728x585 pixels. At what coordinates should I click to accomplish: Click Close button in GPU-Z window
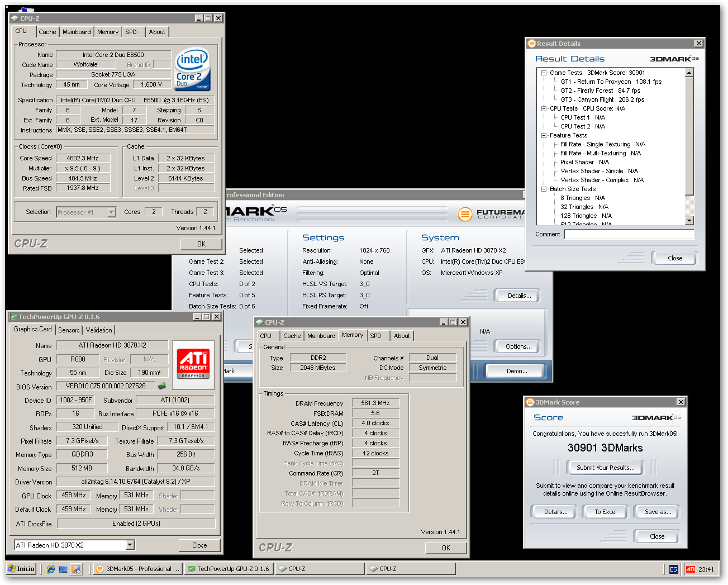tap(199, 545)
